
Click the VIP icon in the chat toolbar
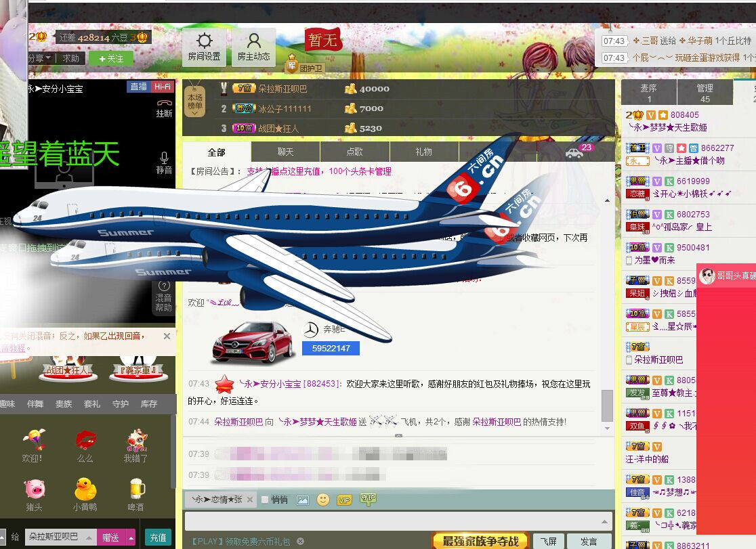343,500
